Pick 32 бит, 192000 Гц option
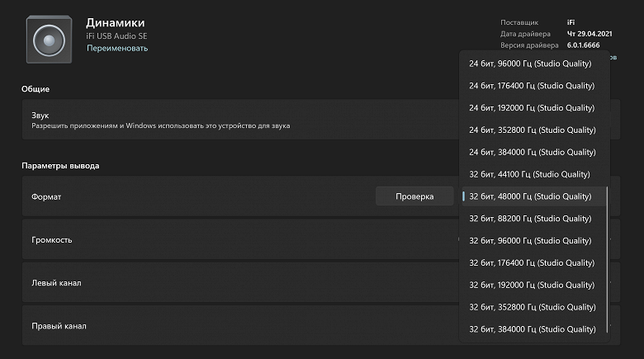The height and width of the screenshot is (359, 644). [x=531, y=285]
